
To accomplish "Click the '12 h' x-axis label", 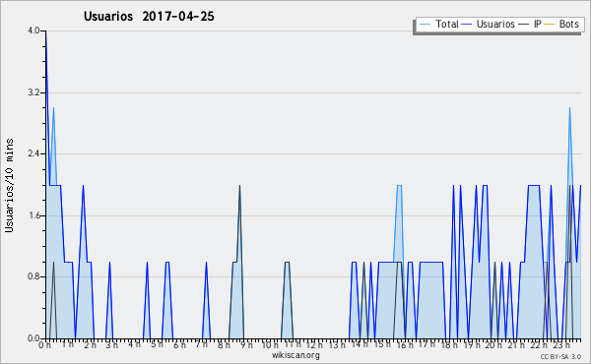I will [314, 345].
